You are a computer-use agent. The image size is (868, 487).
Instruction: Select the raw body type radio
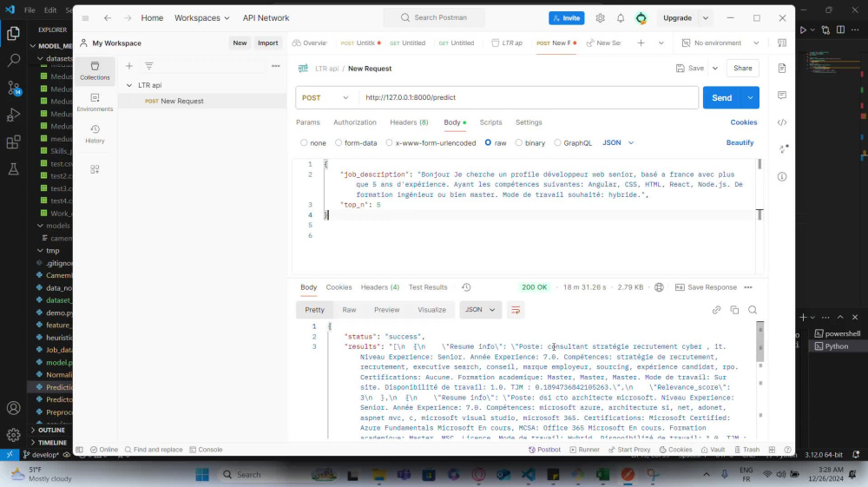pyautogui.click(x=488, y=142)
